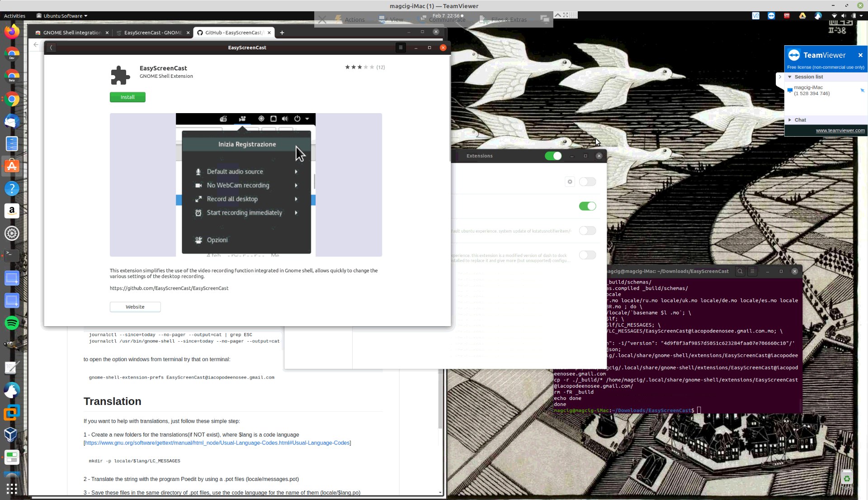Open the gnu.org Usual-Language-Codes link
The image size is (868, 500).
click(217, 443)
